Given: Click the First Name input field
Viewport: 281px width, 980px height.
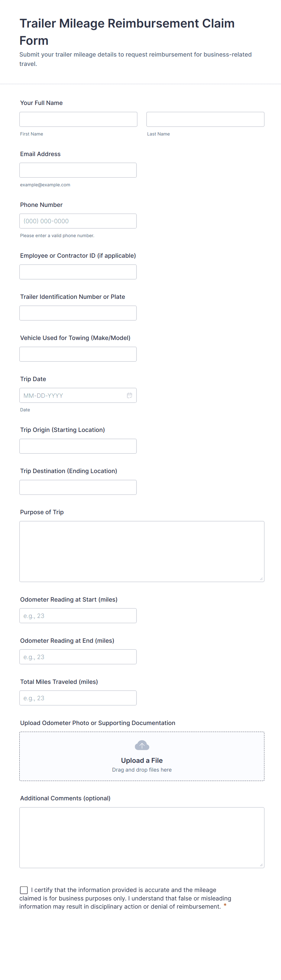Looking at the screenshot, I should 78,119.
